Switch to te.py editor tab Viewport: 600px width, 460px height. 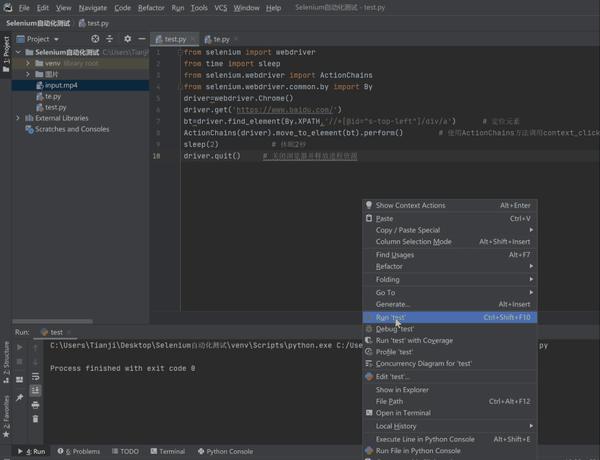220,38
